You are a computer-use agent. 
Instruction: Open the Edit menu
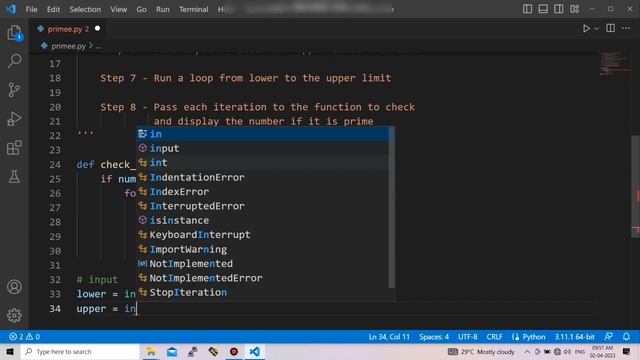(x=53, y=9)
